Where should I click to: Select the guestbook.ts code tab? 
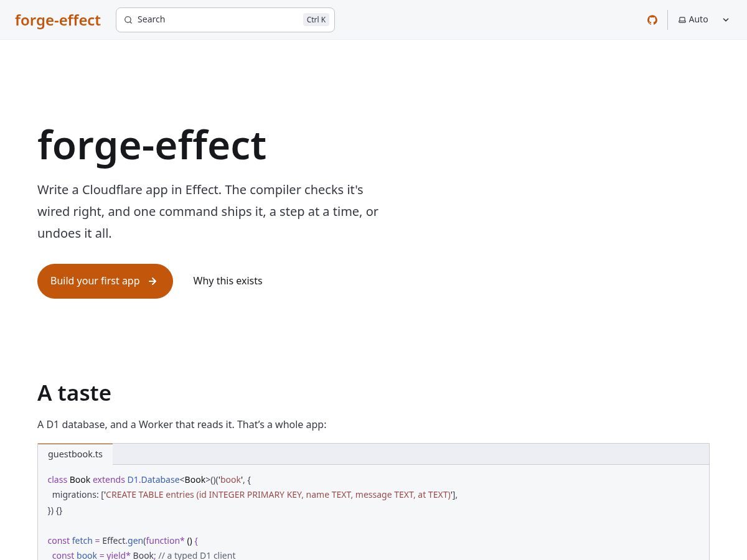click(75, 454)
